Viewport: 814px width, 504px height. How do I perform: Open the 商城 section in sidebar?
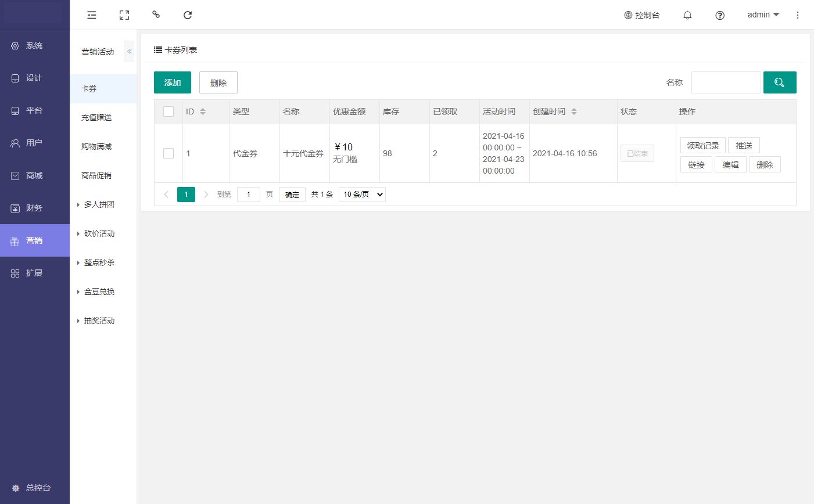34,175
